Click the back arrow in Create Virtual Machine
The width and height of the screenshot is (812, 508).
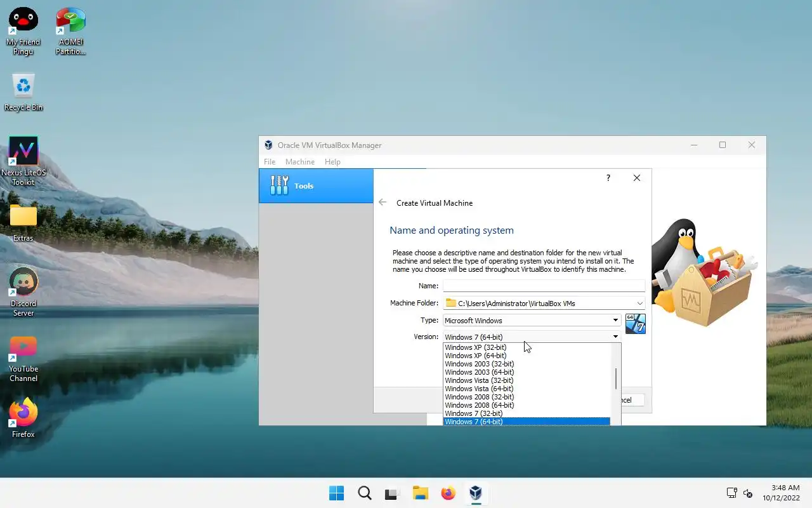tap(383, 203)
